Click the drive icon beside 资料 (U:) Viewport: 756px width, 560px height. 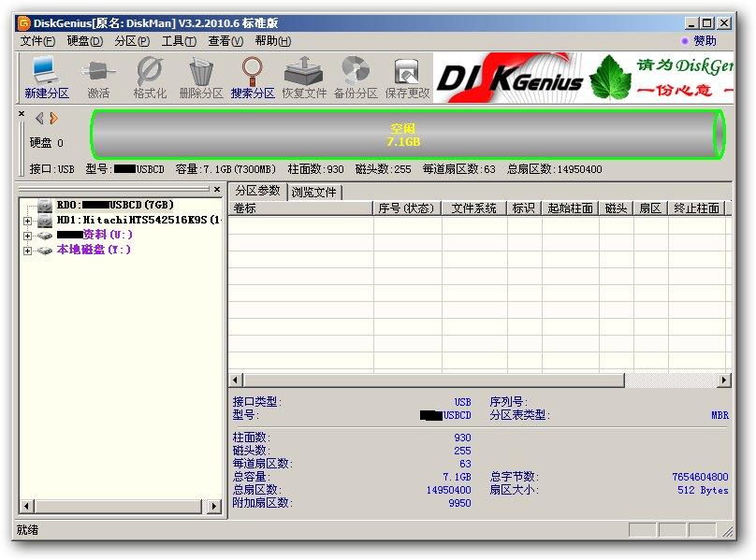[45, 236]
